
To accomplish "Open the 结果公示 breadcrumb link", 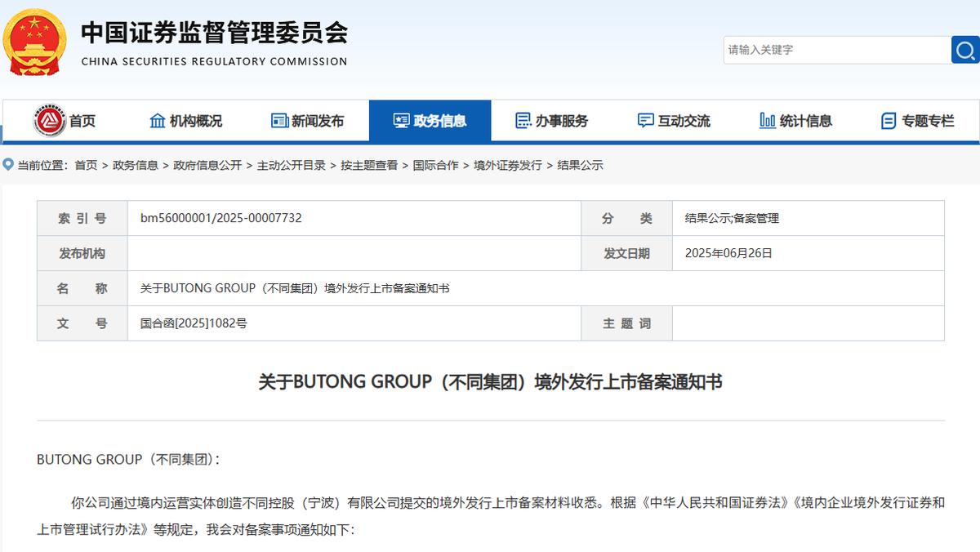I will point(580,165).
